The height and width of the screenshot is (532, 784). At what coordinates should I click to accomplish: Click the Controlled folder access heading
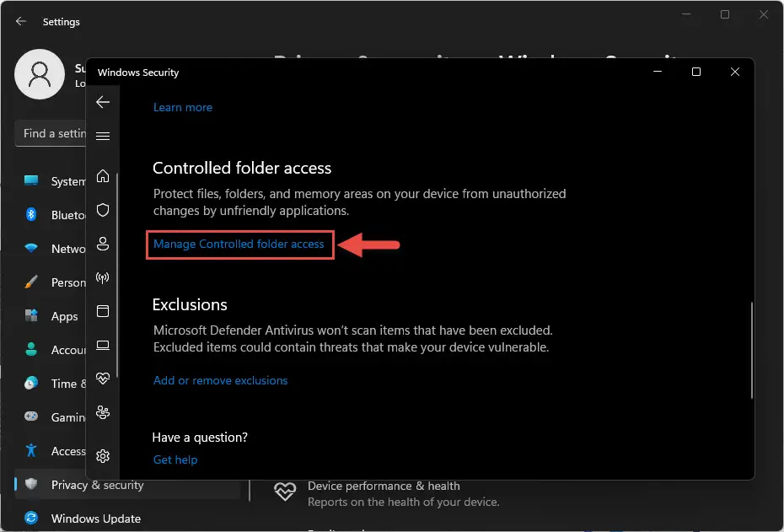coord(242,168)
